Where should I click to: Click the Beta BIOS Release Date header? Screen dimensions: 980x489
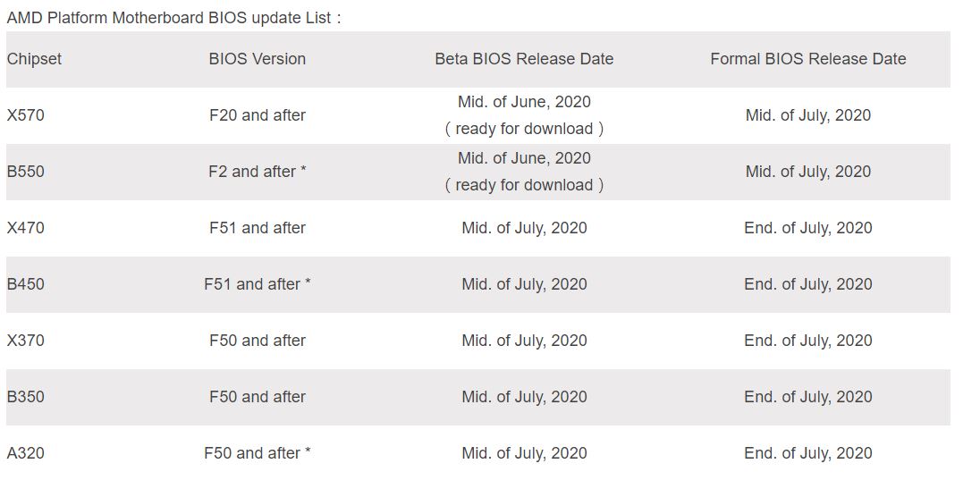[x=524, y=59]
